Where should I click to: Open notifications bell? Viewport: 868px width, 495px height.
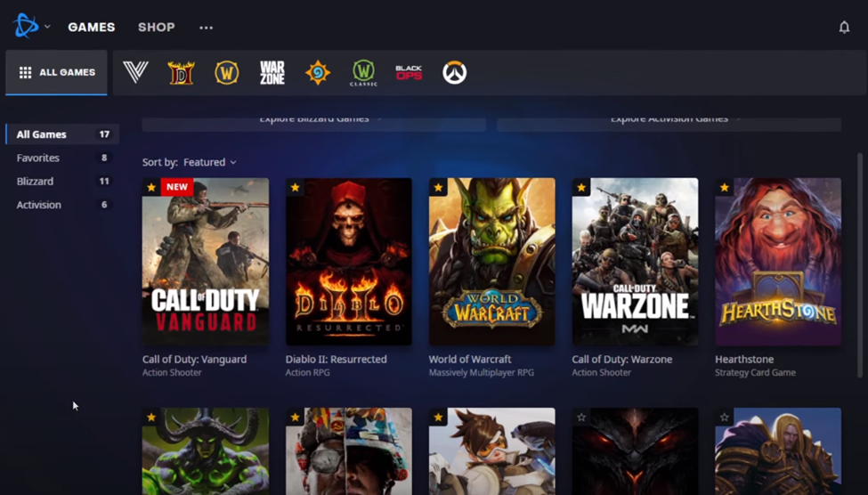(x=844, y=27)
